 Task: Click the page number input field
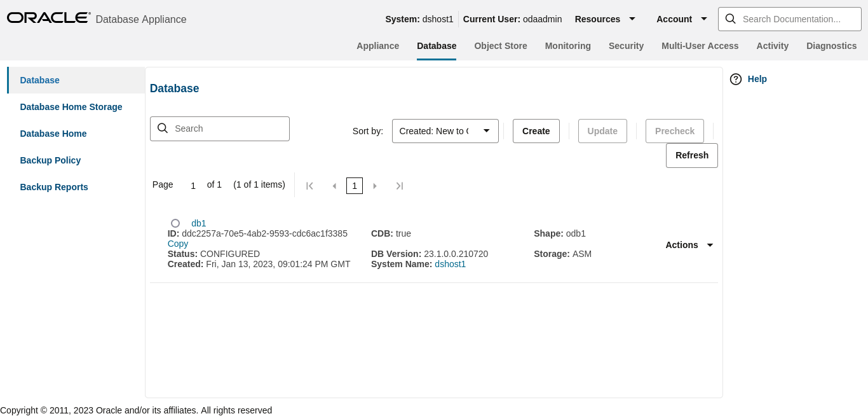tap(193, 186)
